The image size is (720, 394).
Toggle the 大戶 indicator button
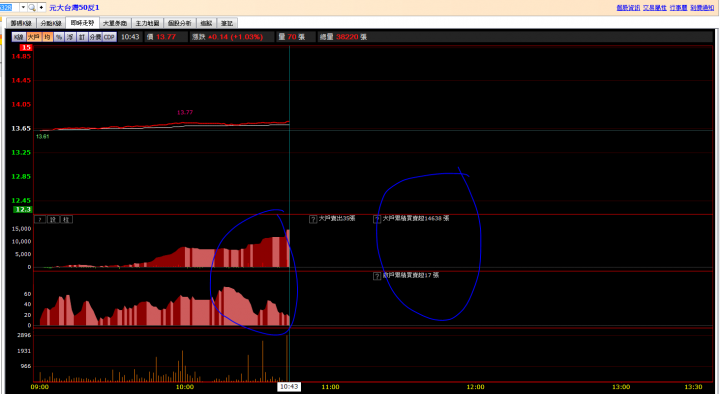coord(34,37)
